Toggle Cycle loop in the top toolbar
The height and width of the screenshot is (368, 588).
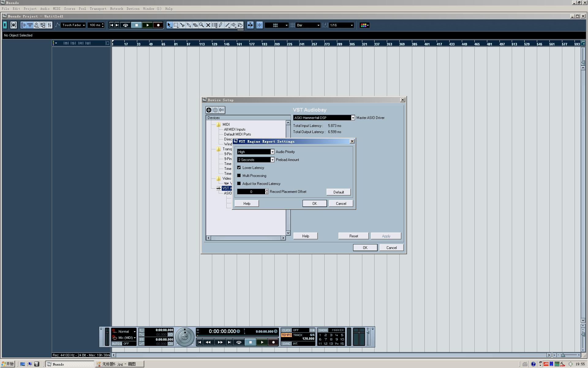pyautogui.click(x=126, y=25)
